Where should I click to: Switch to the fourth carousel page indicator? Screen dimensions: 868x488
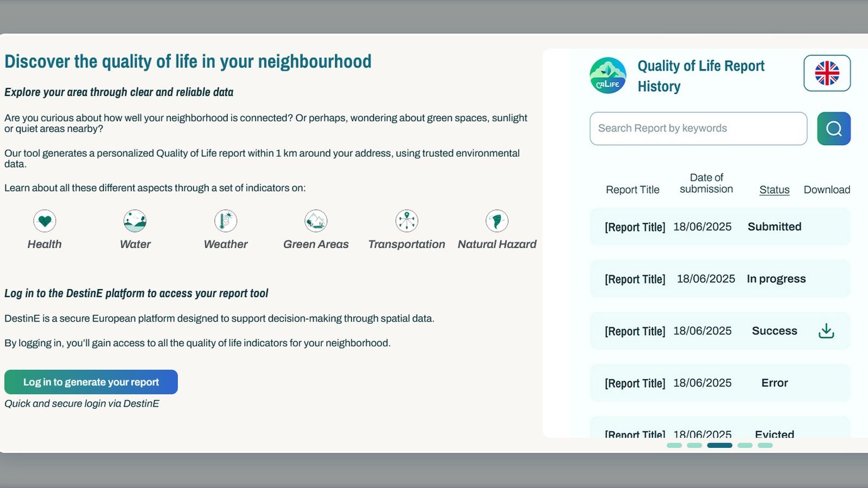745,445
